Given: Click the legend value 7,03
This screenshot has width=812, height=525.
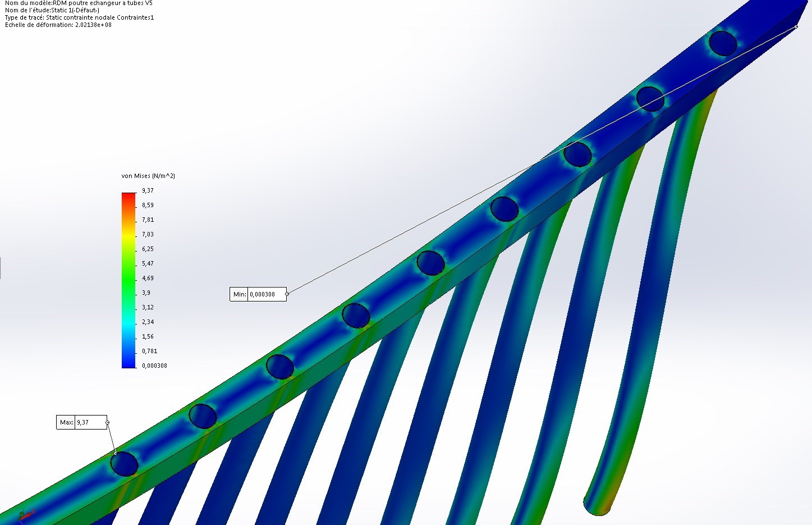Looking at the screenshot, I should point(148,234).
